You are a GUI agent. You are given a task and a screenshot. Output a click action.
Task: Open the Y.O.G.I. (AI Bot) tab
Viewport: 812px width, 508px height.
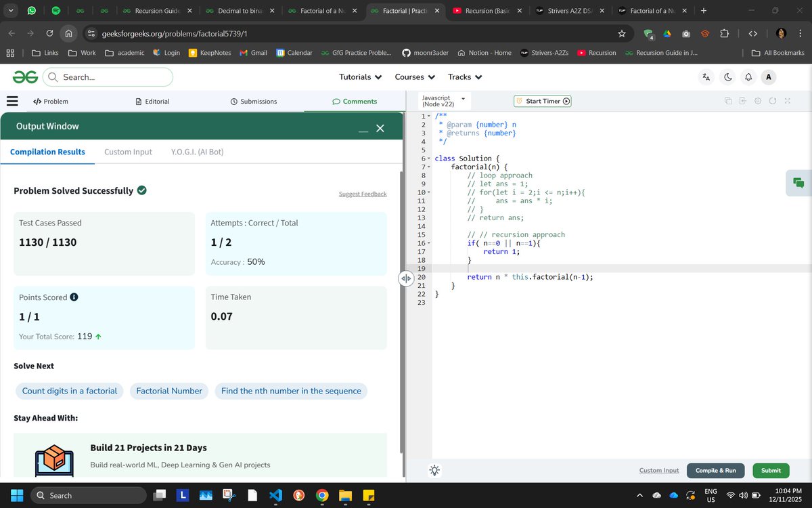pos(198,152)
